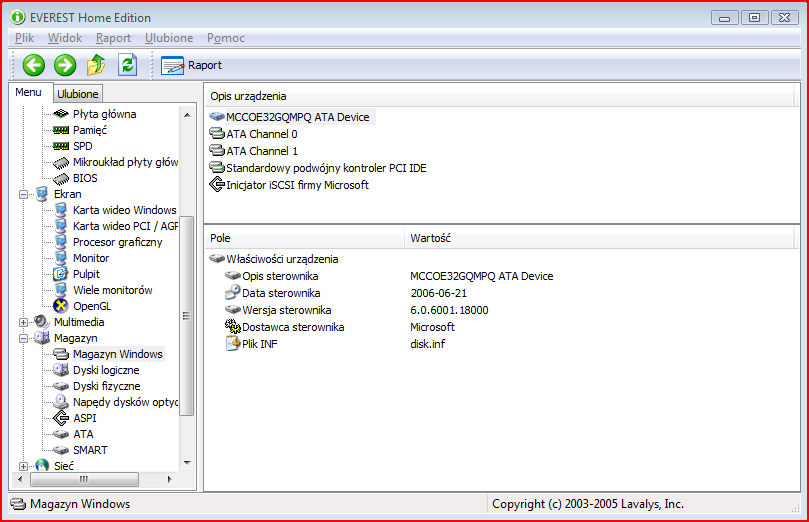
Task: Click the Karta wideo Windows monitor icon
Action: pos(61,210)
